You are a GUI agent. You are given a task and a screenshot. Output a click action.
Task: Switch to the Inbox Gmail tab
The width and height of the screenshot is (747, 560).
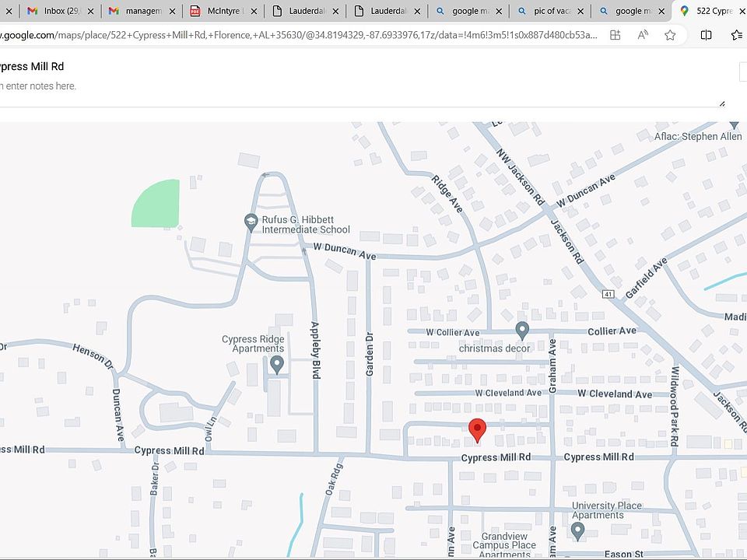60,11
